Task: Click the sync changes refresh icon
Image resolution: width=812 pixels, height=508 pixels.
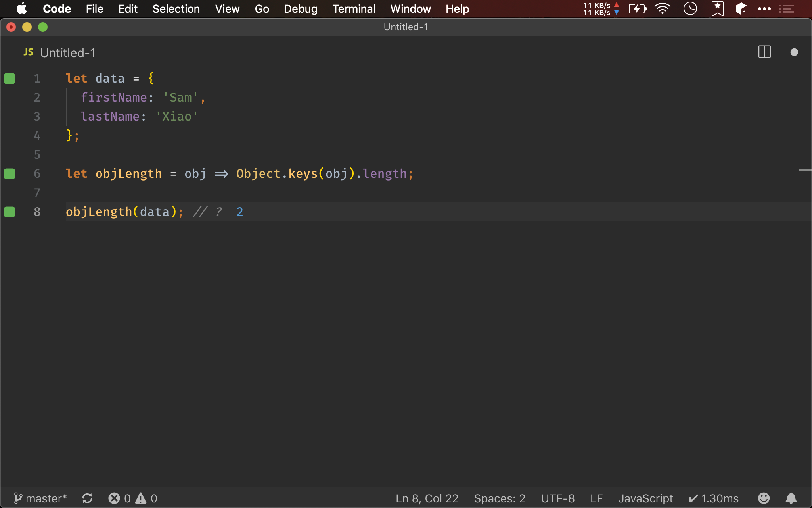Action: [86, 498]
